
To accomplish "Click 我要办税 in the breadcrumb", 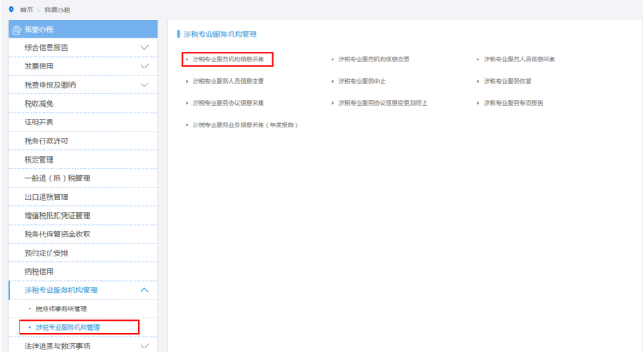I will click(58, 11).
